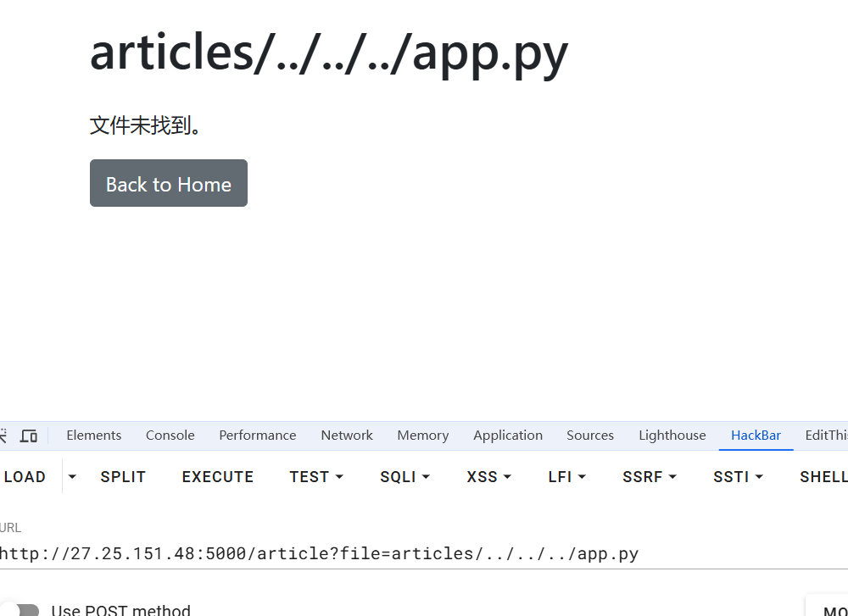
Task: Click the inspect element picker icon
Action: (x=3, y=436)
